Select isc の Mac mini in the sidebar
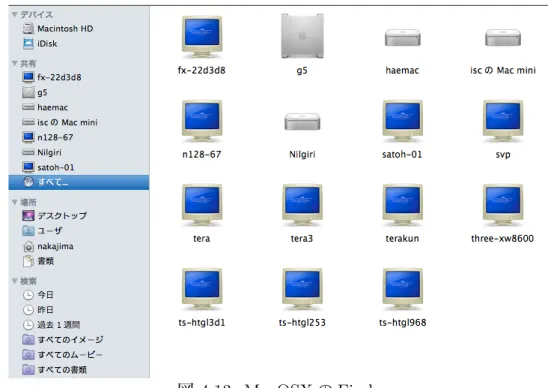This screenshot has height=388, width=548. point(79,122)
